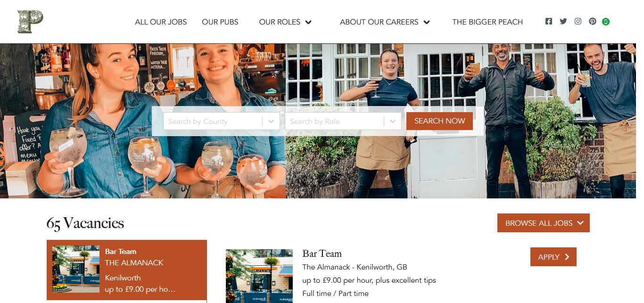Open the Browse All Jobs dropdown
The image size is (644, 303).
tap(544, 223)
